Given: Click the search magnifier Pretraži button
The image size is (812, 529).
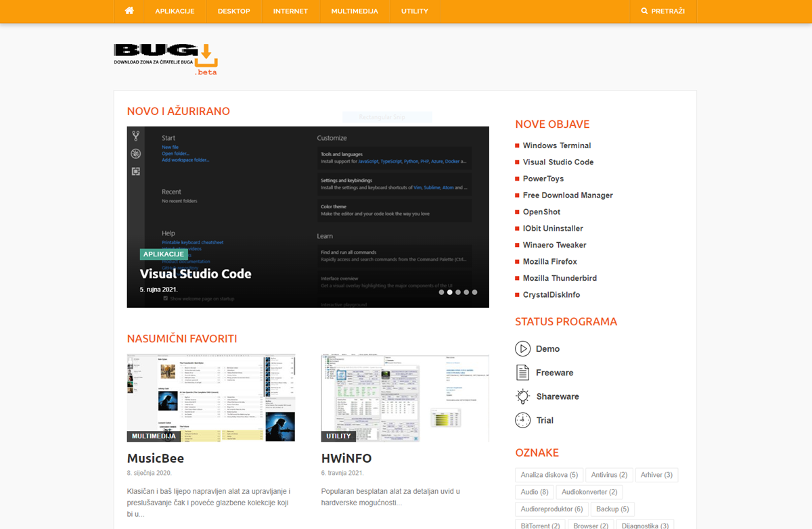Looking at the screenshot, I should [x=663, y=11].
